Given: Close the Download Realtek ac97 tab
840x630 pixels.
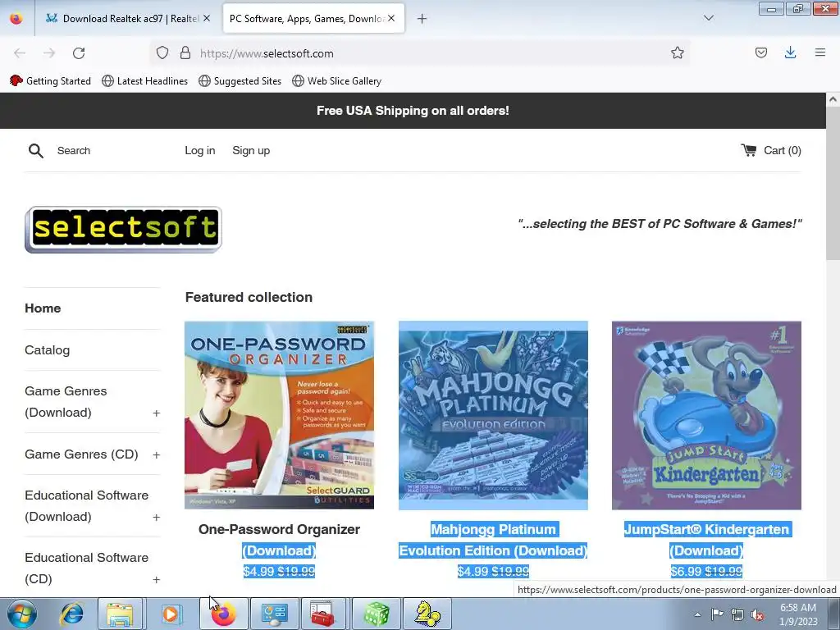Looking at the screenshot, I should (x=207, y=18).
